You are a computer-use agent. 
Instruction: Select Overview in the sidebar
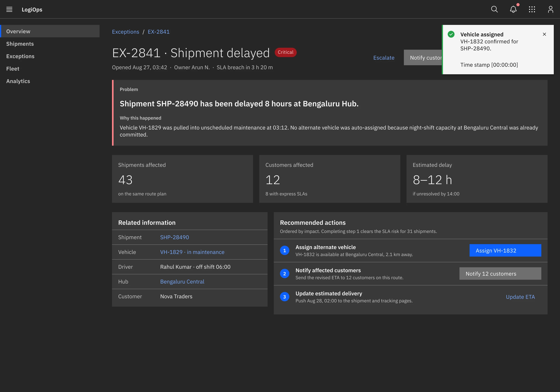click(x=50, y=31)
